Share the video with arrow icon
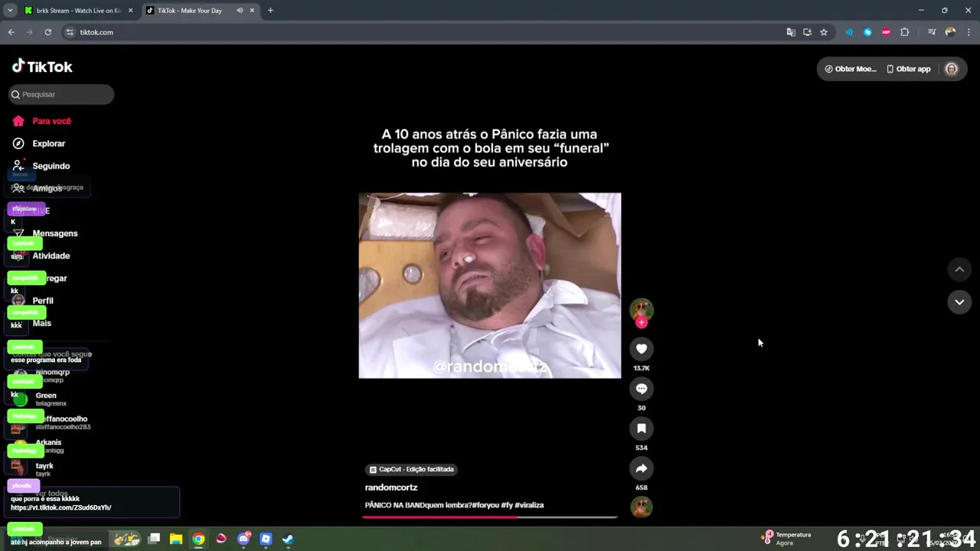 pyautogui.click(x=642, y=468)
